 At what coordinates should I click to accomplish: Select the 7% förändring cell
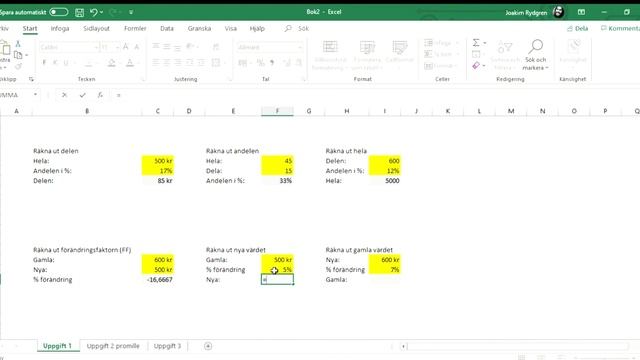click(384, 270)
